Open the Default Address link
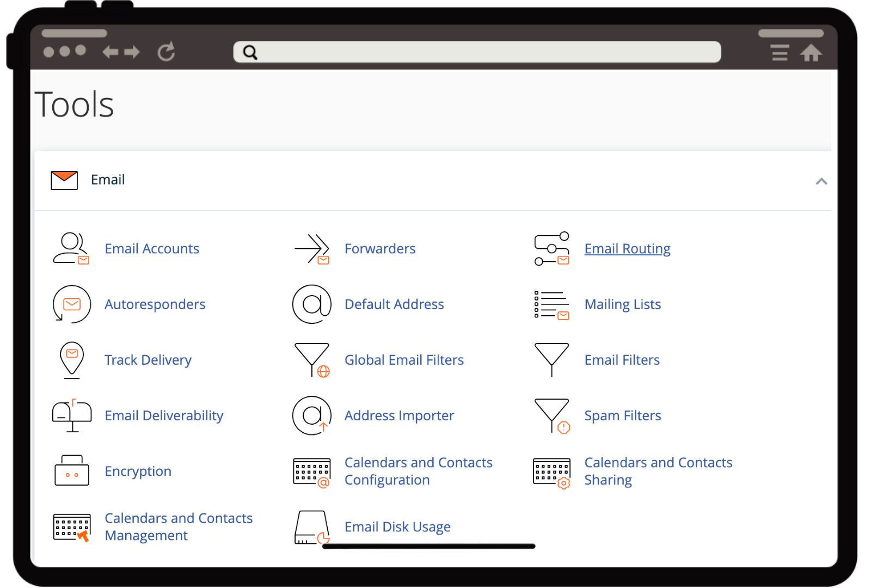This screenshot has height=588, width=871. [x=394, y=304]
